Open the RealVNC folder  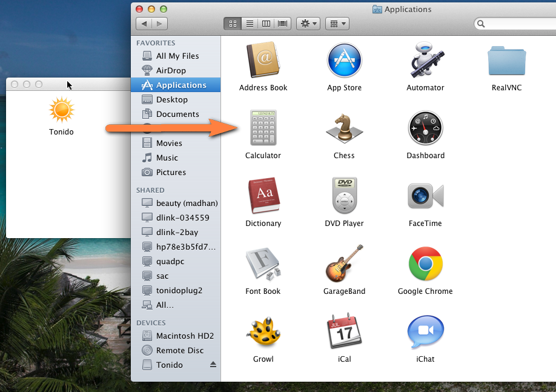click(x=506, y=61)
